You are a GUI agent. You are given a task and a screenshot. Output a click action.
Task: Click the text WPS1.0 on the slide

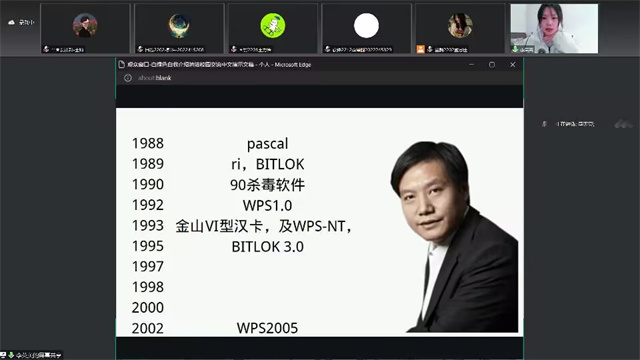(x=267, y=205)
